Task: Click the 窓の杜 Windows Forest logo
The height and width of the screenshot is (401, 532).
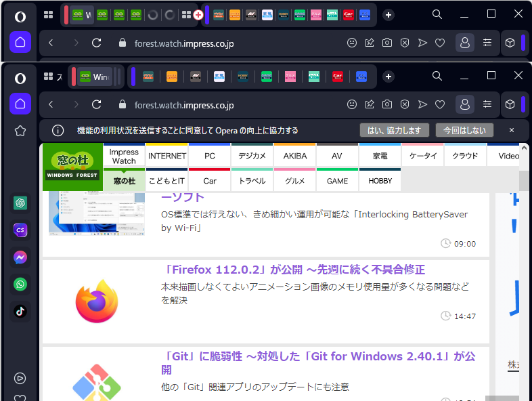Action: (x=72, y=167)
